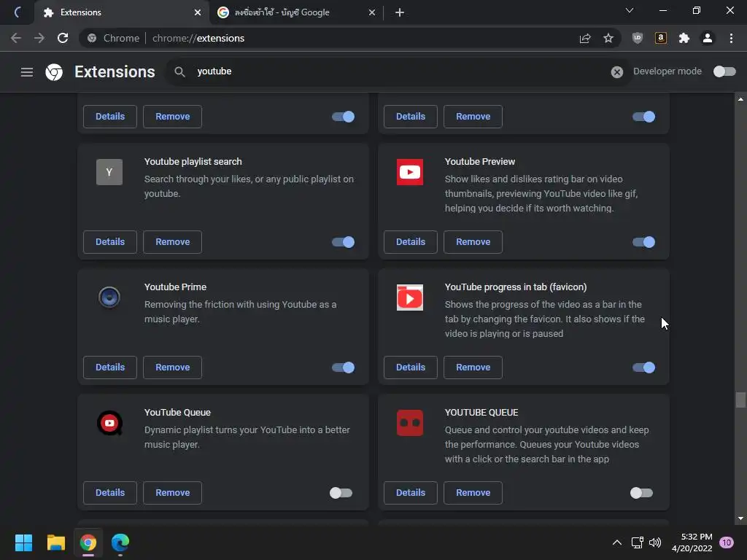Open the volume control in system tray
This screenshot has width=747, height=560.
click(655, 542)
